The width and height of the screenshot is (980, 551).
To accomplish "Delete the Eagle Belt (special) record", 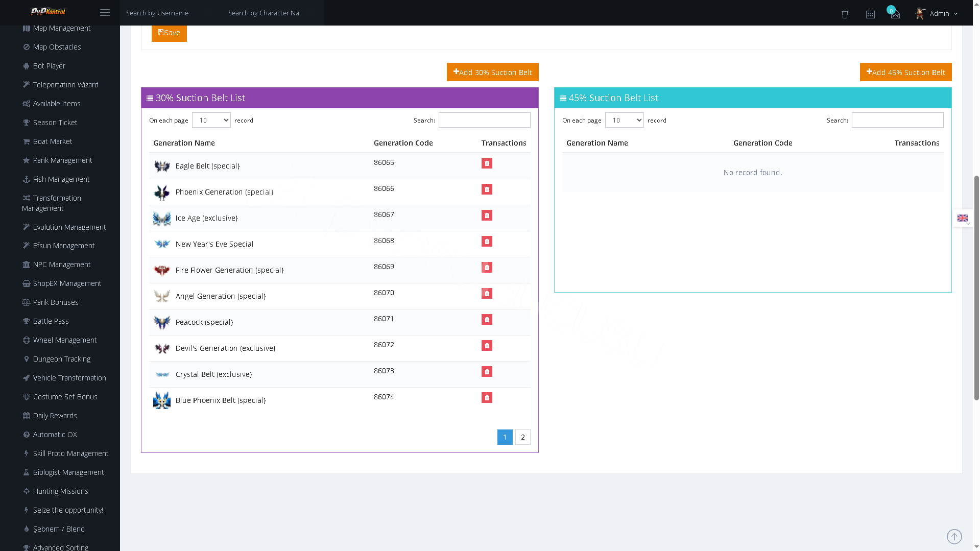I will coord(487,163).
